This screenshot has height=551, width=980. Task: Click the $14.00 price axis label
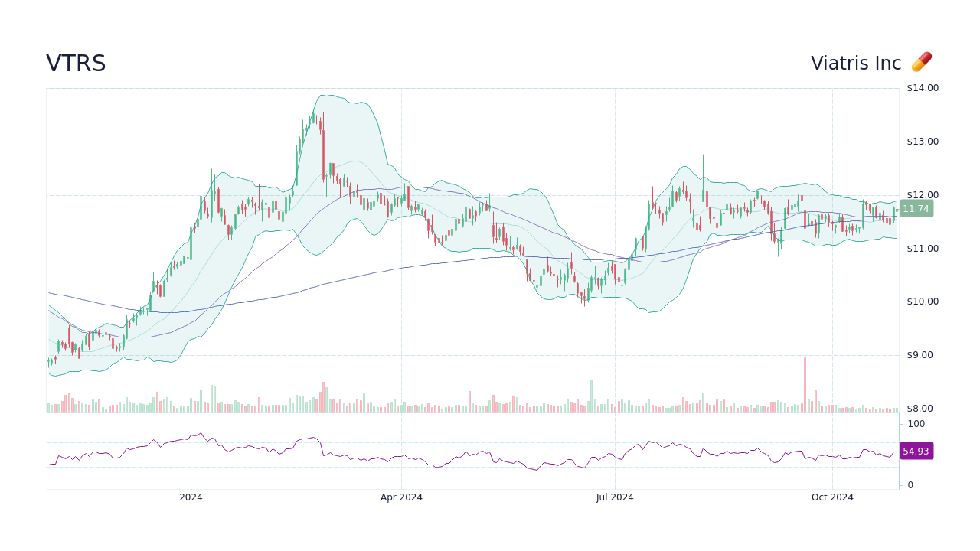pyautogui.click(x=923, y=88)
